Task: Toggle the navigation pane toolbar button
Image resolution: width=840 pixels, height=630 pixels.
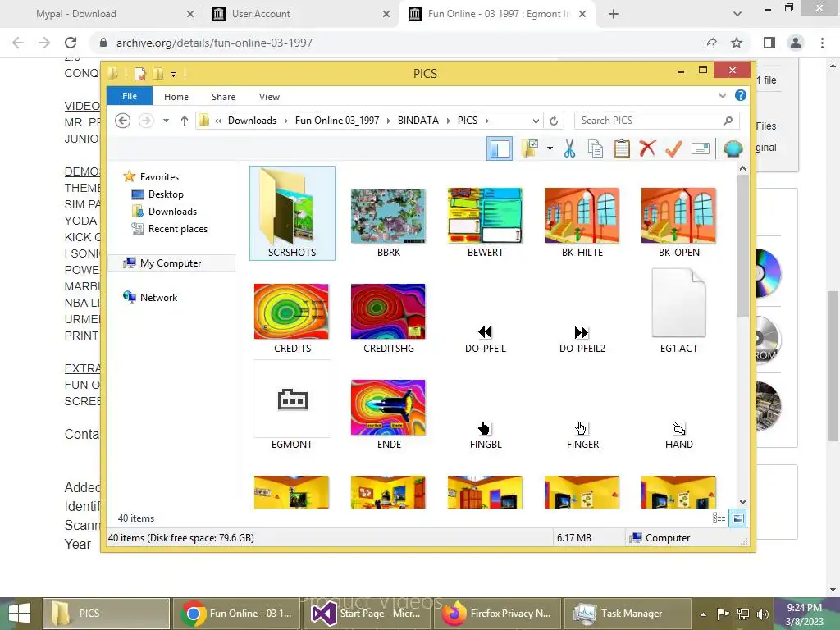Action: [x=500, y=148]
